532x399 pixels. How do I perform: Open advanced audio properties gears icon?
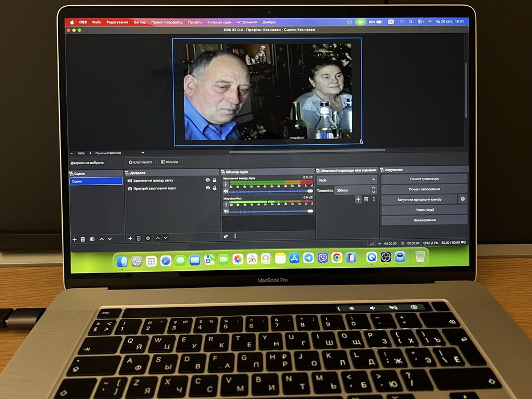pos(226,237)
